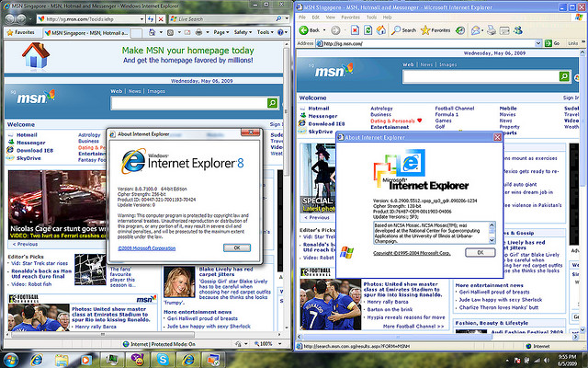
Task: Click Images search tab on IE8 MSN page
Action: coord(156,91)
